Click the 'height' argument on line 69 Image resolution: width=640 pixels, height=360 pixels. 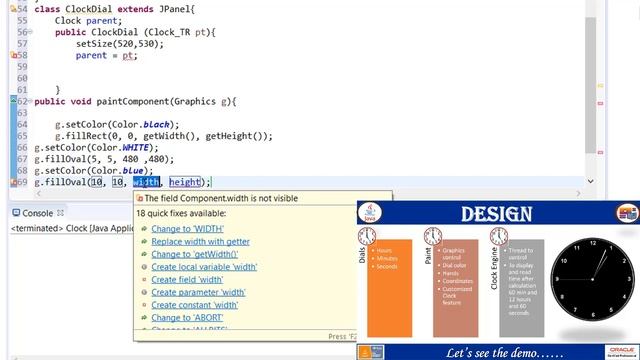point(185,182)
